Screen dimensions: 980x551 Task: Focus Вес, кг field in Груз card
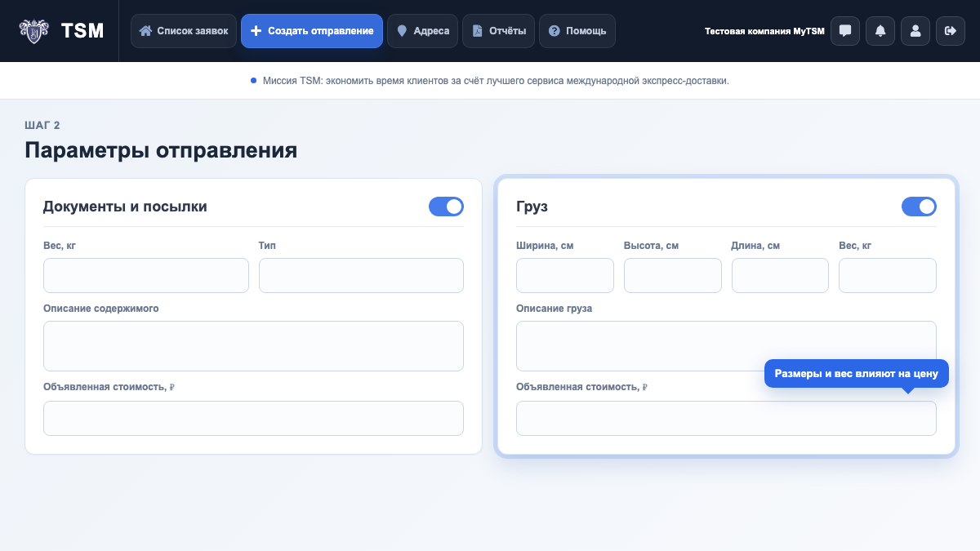[888, 276]
